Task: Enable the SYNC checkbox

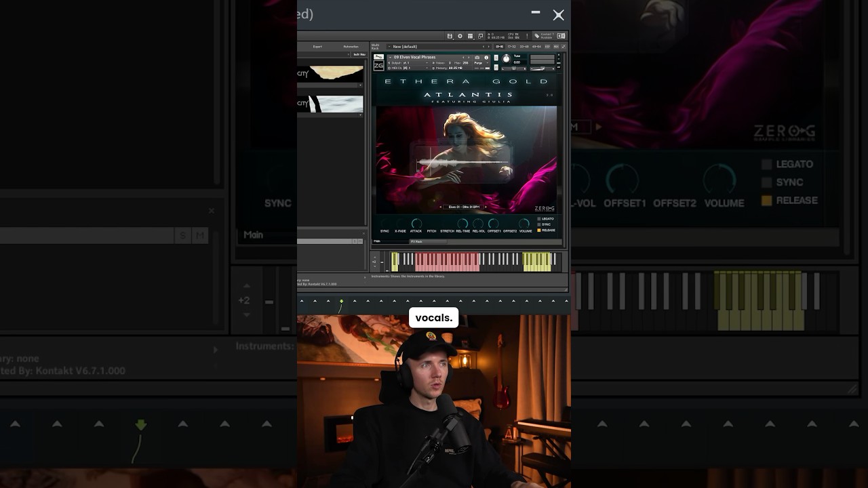Action: point(539,224)
